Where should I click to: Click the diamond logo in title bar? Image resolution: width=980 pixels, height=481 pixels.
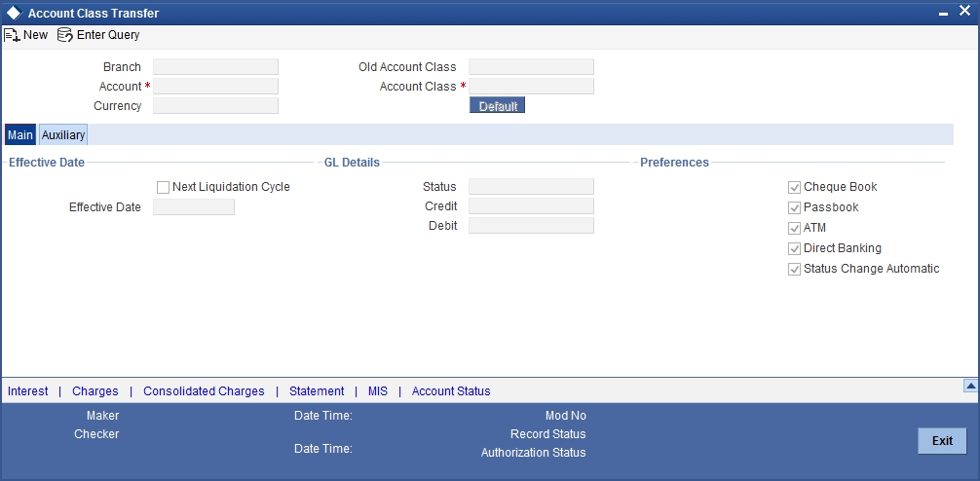[x=14, y=13]
